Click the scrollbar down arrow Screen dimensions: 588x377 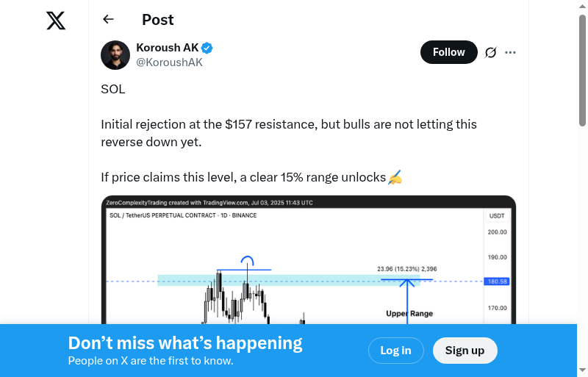pyautogui.click(x=582, y=370)
